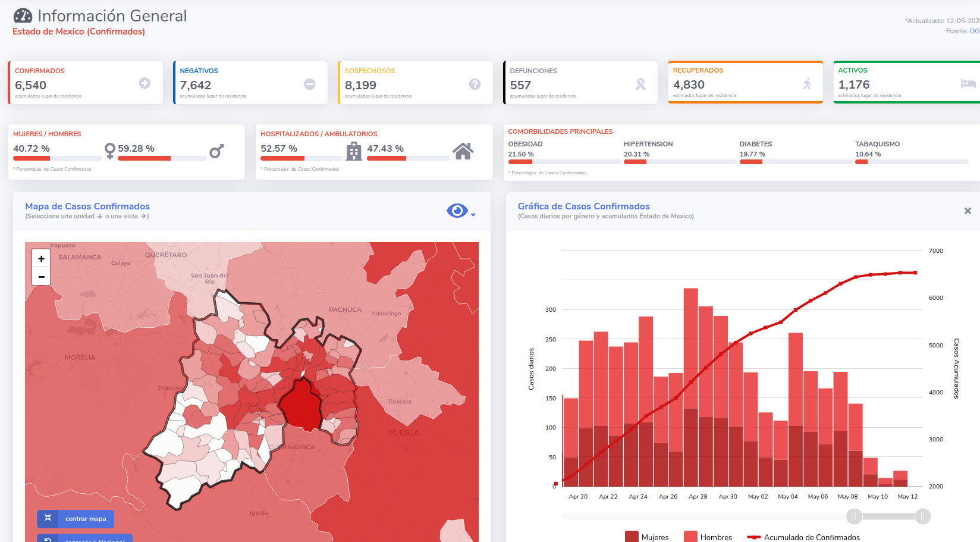
Task: Click the PUEBLA label on the map
Action: [404, 433]
